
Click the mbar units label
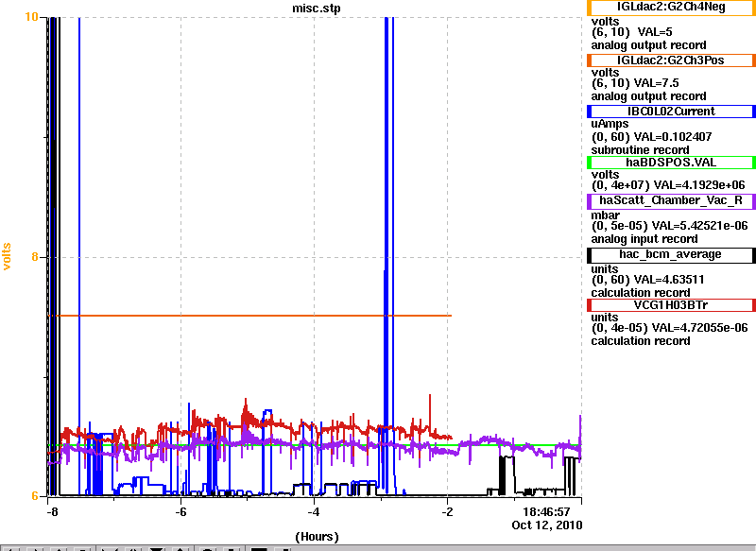click(606, 215)
